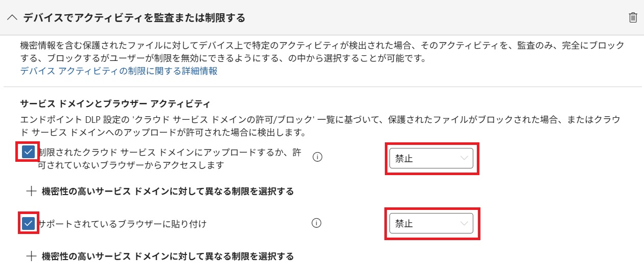Click the サービス ドメインとブラウザー アクティビティ heading
The image size is (644, 277).
coord(115,104)
